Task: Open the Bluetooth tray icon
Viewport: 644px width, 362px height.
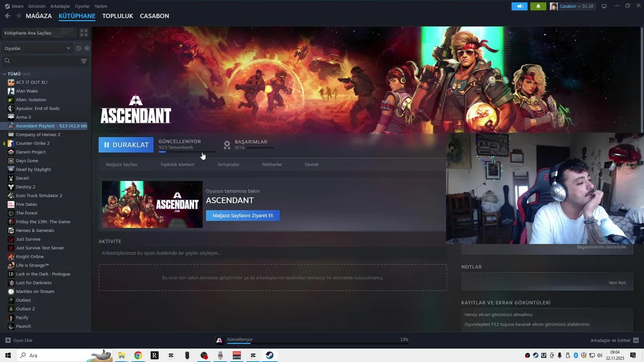Action: 576,355
